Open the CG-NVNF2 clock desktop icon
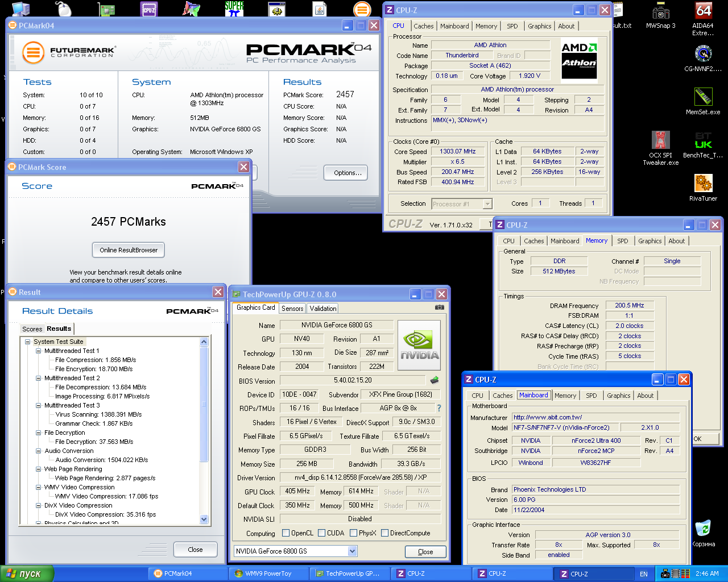The width and height of the screenshot is (728, 582). (704, 58)
